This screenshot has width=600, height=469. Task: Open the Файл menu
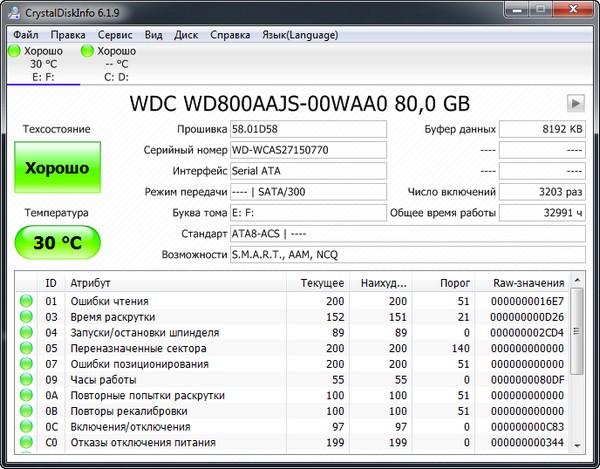[26, 34]
